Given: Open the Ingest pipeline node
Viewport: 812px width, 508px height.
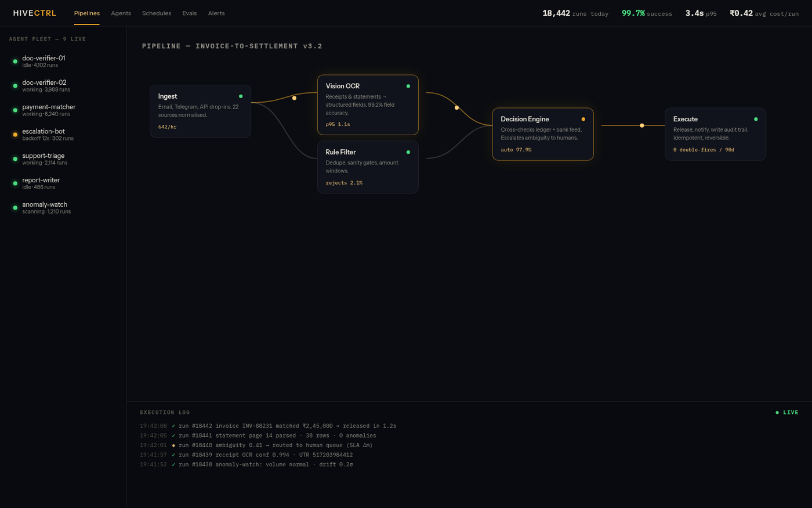Looking at the screenshot, I should click(x=200, y=111).
